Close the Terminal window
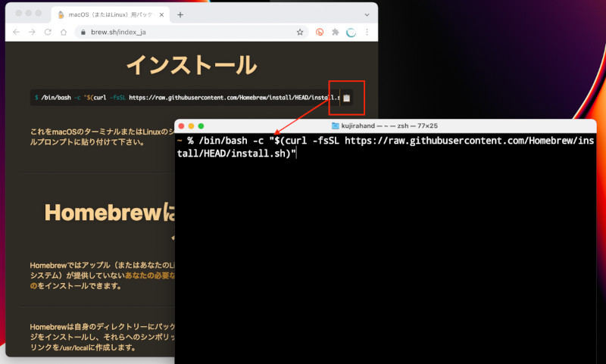606x364 pixels. click(x=181, y=126)
